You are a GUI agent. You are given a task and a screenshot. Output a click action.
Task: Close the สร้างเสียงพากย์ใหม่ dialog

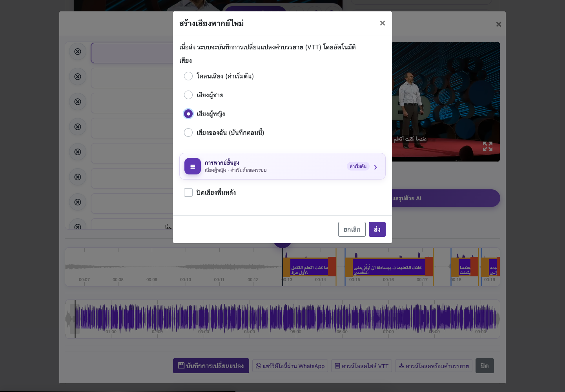tap(383, 23)
